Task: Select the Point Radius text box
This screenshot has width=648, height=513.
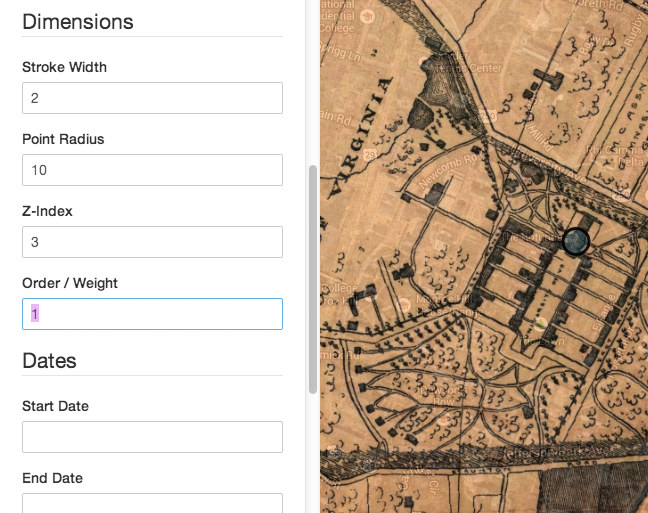Action: tap(152, 170)
